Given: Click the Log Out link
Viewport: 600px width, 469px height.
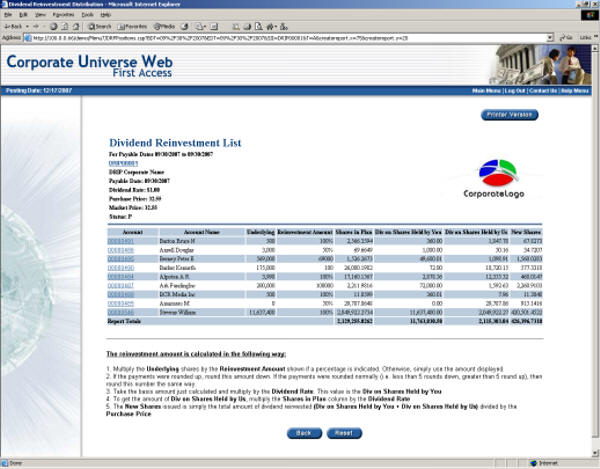Looking at the screenshot, I should click(515, 91).
